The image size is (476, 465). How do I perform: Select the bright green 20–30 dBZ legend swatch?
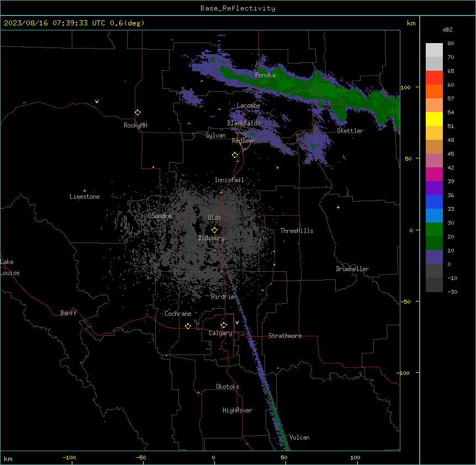pyautogui.click(x=434, y=230)
